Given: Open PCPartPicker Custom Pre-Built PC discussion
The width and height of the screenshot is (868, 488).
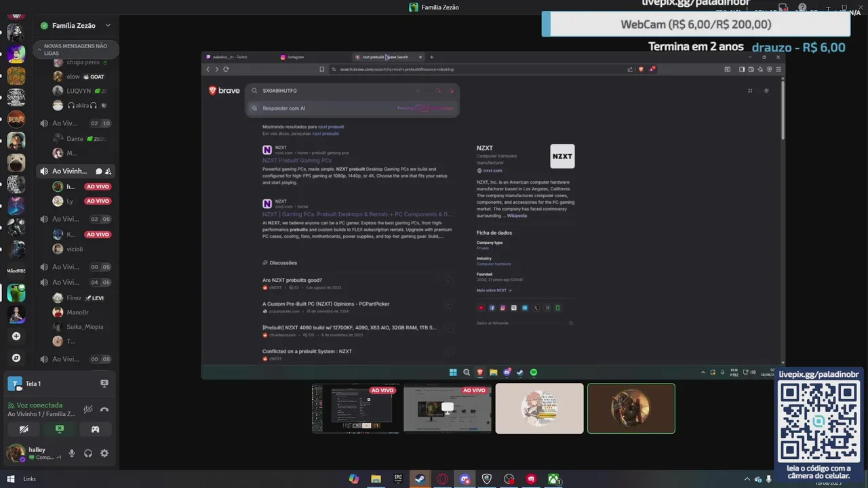Looking at the screenshot, I should [x=326, y=304].
